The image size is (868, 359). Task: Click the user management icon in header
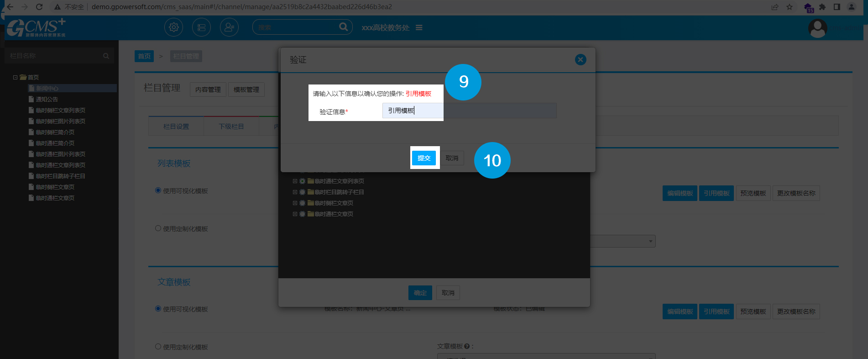(x=229, y=27)
